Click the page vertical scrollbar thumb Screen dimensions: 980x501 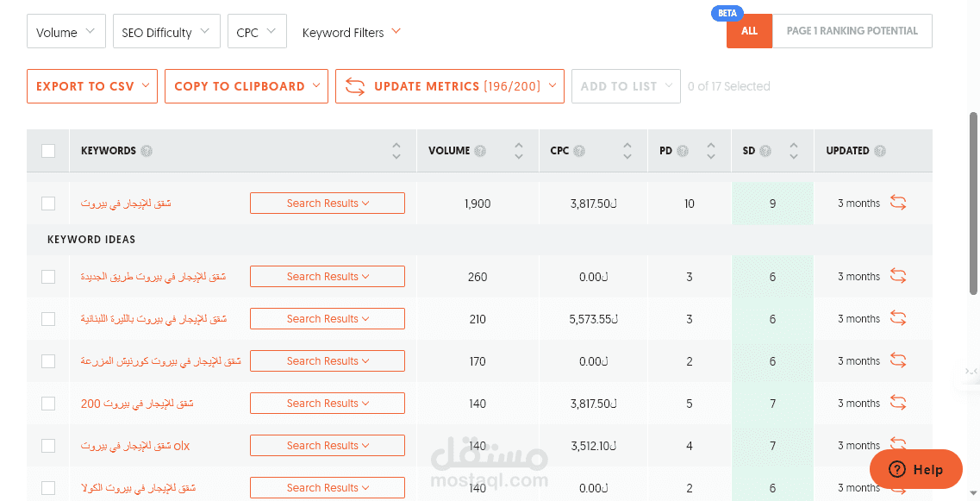(x=974, y=203)
